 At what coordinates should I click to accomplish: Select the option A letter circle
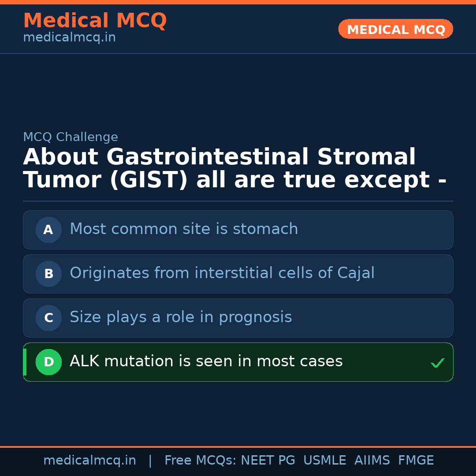pos(48,230)
